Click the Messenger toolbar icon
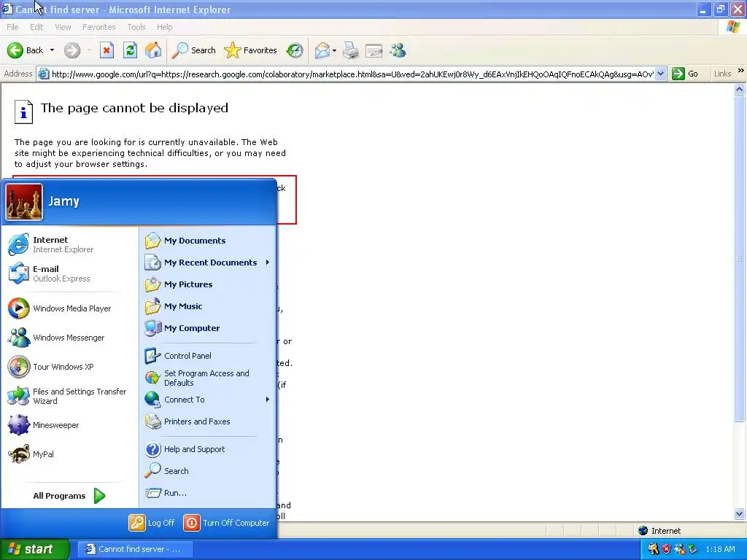This screenshot has height=560, width=747. pyautogui.click(x=398, y=50)
